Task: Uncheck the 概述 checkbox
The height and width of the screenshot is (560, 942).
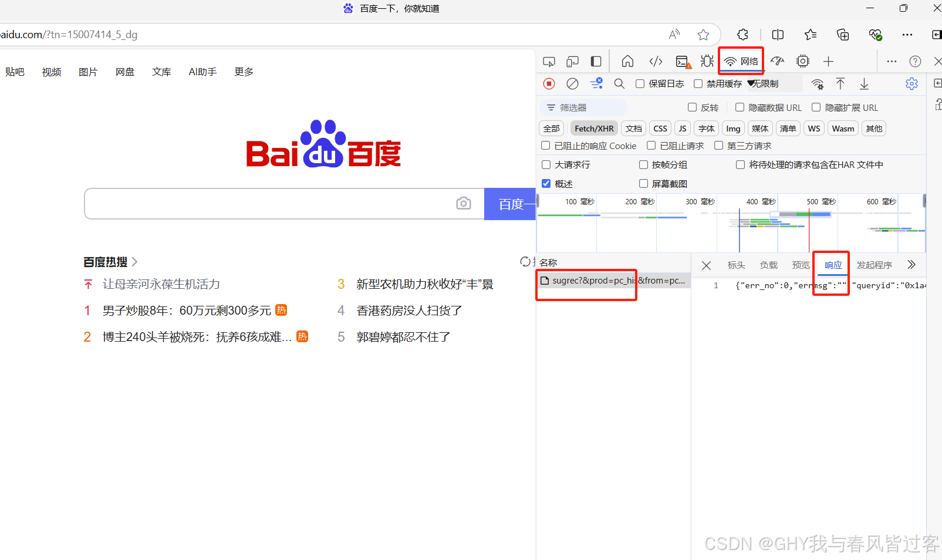Action: [546, 184]
